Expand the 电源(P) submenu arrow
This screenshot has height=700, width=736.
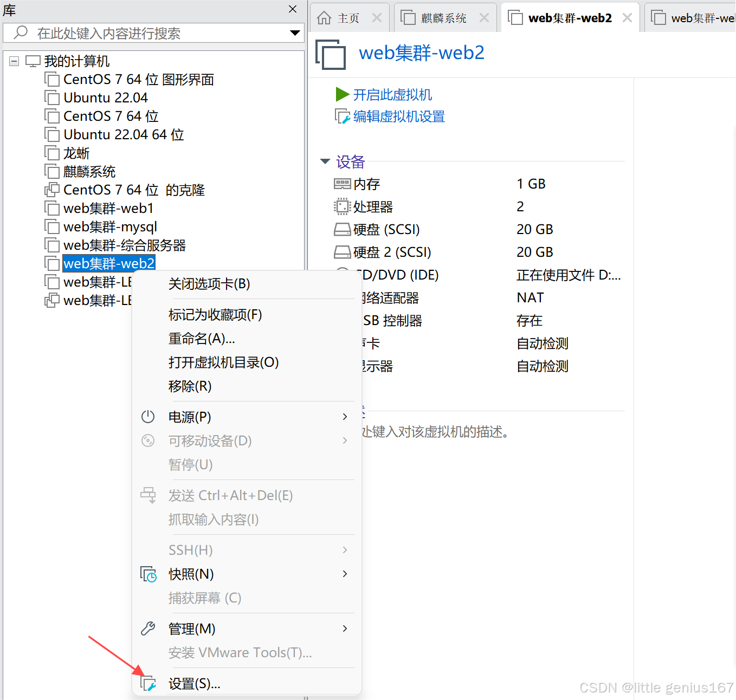pos(345,417)
